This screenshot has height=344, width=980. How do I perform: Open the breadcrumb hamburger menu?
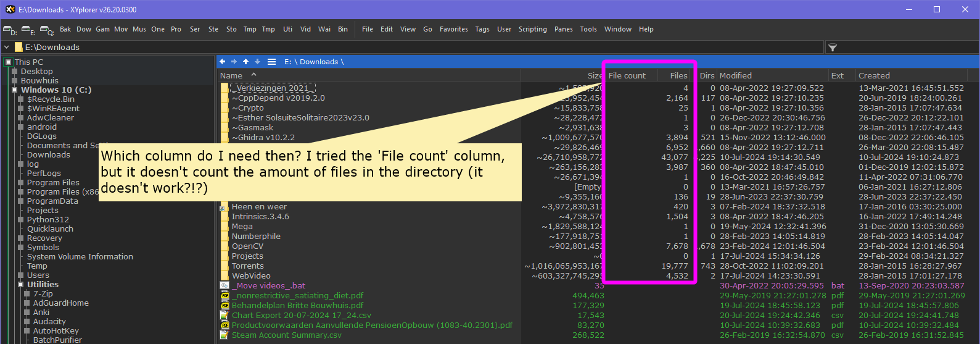(x=271, y=62)
